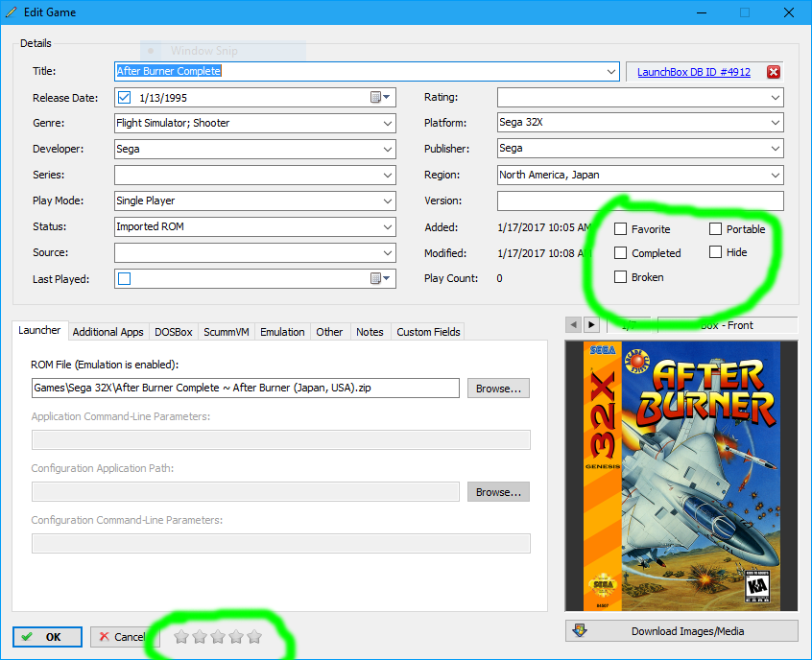The height and width of the screenshot is (660, 812).
Task: Set rating to three stars
Action: point(218,637)
